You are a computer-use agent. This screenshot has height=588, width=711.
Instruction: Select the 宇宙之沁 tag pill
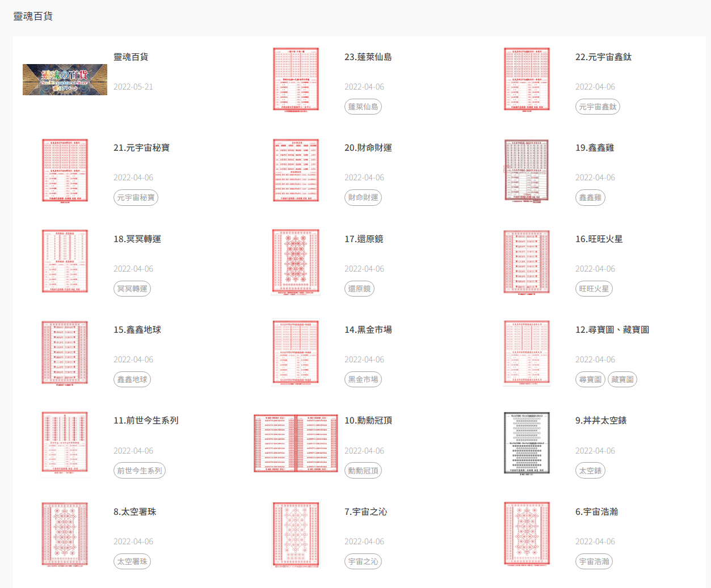pyautogui.click(x=363, y=561)
